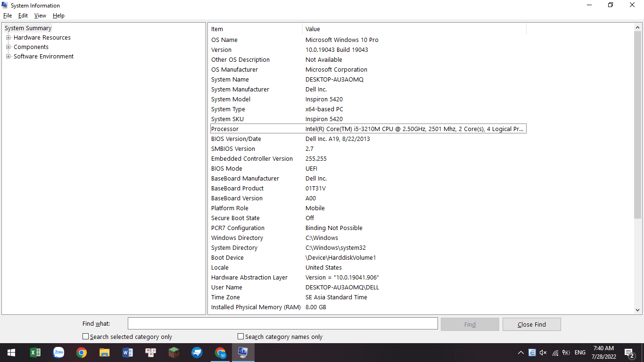This screenshot has width=644, height=362.
Task: Click the System Information taskbar button
Action: click(x=243, y=353)
